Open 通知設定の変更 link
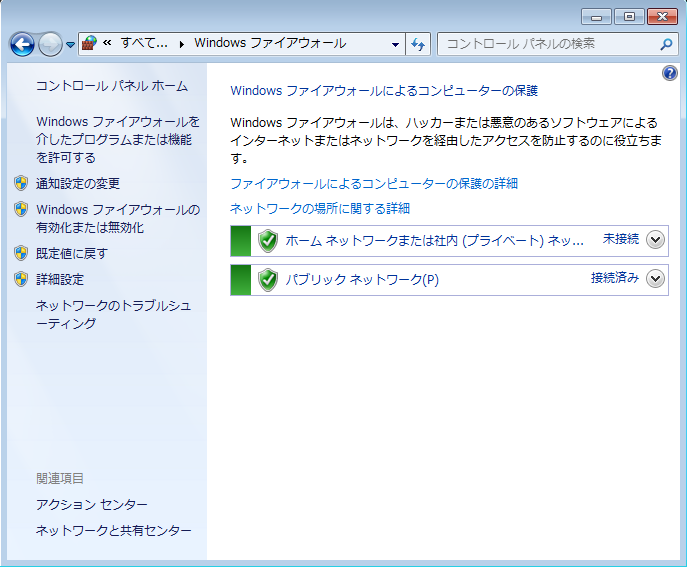 pos(78,184)
